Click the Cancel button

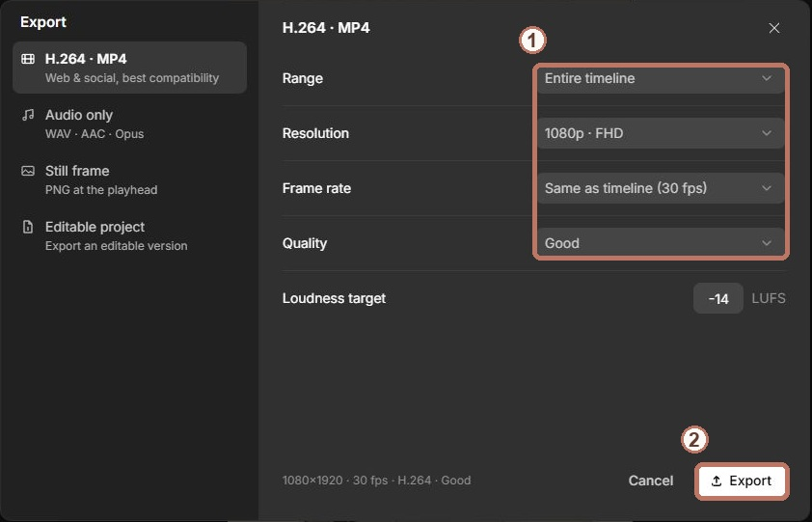651,481
